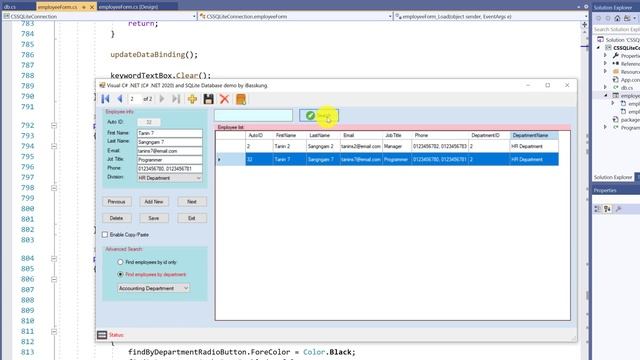Sort by DepartmentName column header
Viewport: 640px width, 360px height.
pos(534,135)
